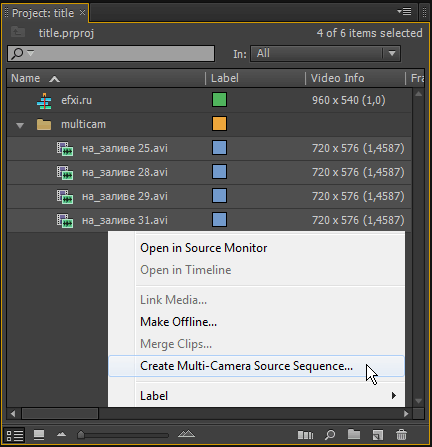Image resolution: width=432 pixels, height=447 pixels.
Task: Click the zoom out small triangle icon
Action: pos(61,434)
